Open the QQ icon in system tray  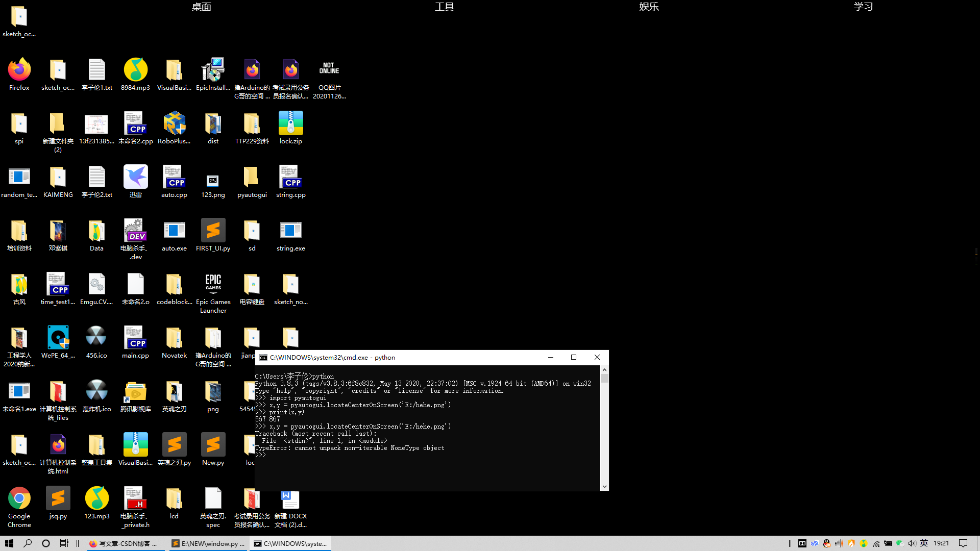(827, 543)
